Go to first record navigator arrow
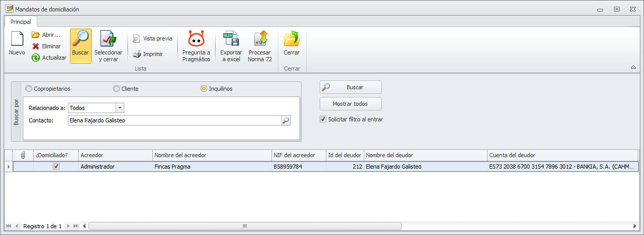 [9, 226]
